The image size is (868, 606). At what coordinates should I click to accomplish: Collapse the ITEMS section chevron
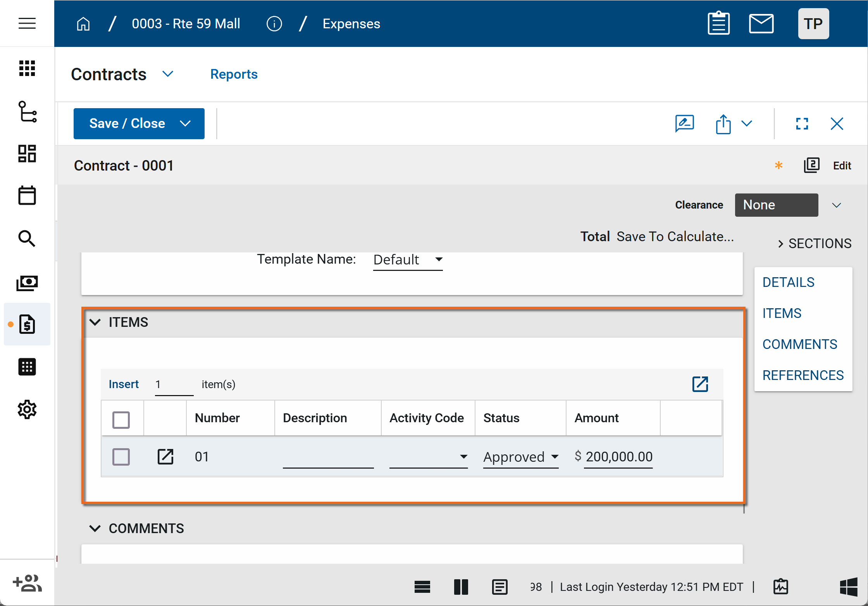[x=95, y=322]
